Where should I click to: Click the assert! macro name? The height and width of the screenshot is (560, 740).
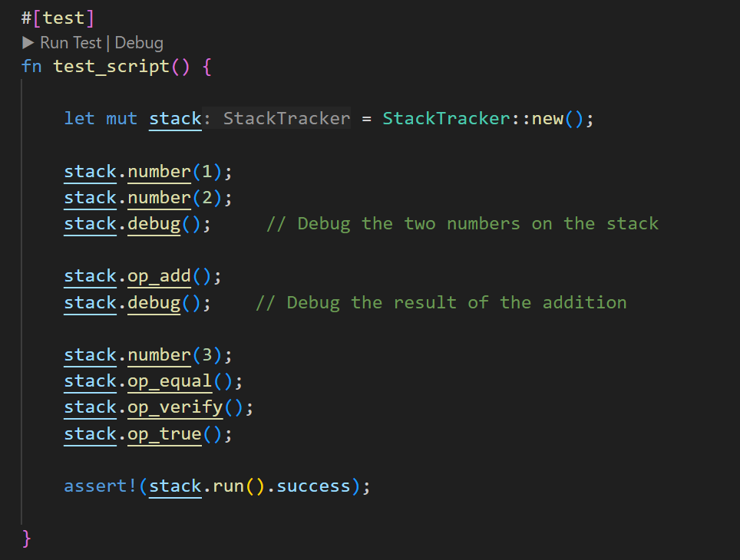pos(101,486)
